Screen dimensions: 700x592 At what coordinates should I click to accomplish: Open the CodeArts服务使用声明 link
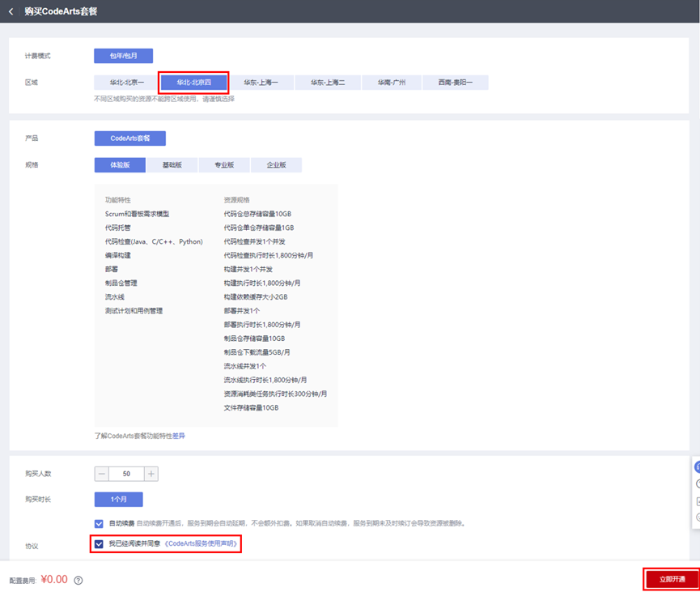click(202, 544)
